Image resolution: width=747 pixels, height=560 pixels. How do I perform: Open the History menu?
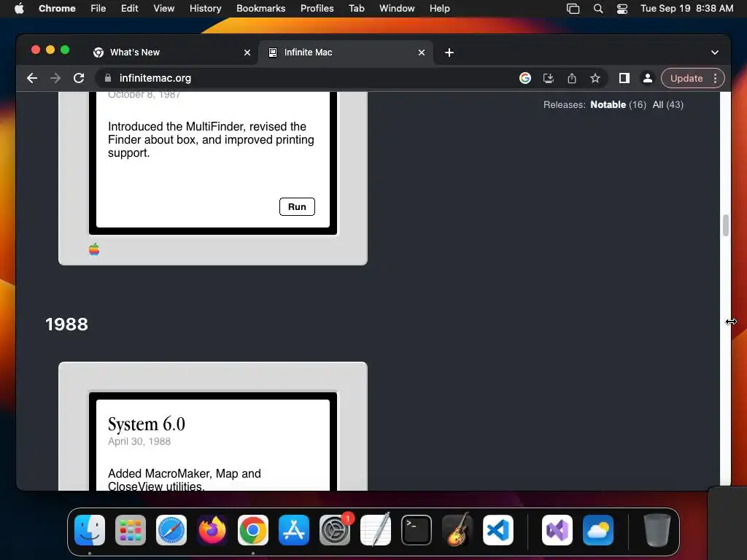click(205, 8)
